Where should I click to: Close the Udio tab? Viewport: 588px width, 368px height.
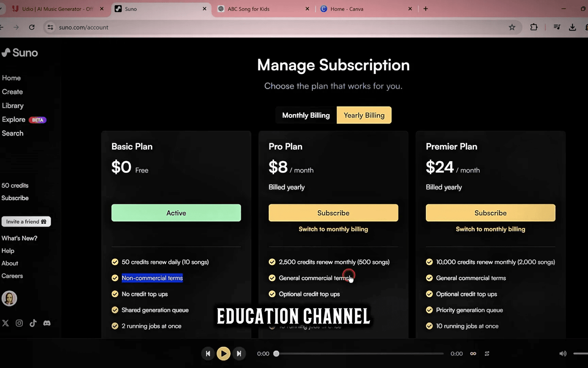102,9
